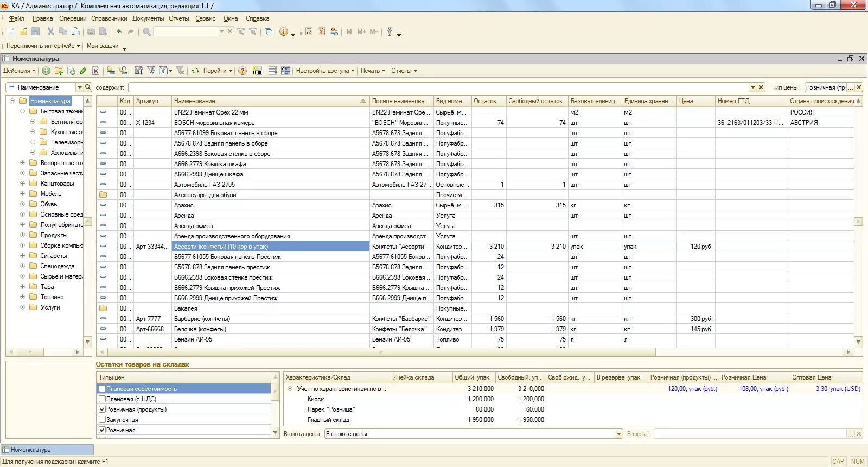The height and width of the screenshot is (467, 868).
Task: Click the Disable filter icon
Action: point(180,71)
